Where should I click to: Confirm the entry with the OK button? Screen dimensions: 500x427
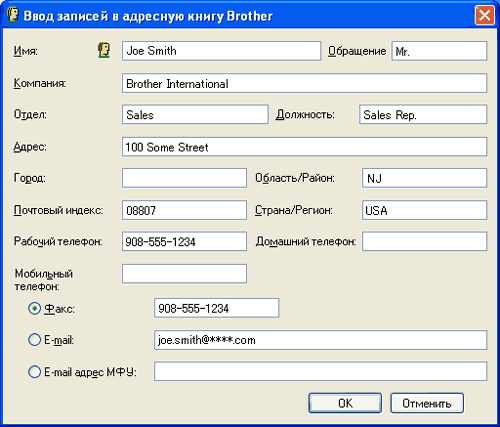click(x=345, y=403)
